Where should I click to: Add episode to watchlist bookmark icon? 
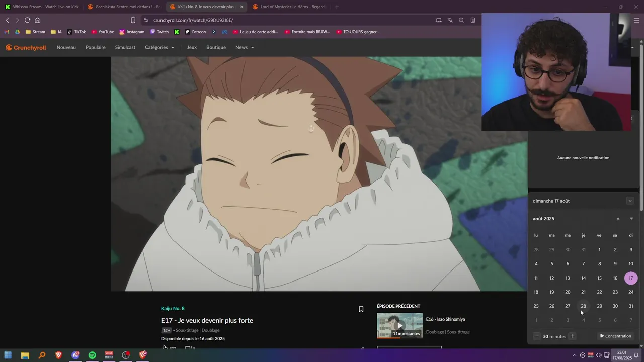361,309
